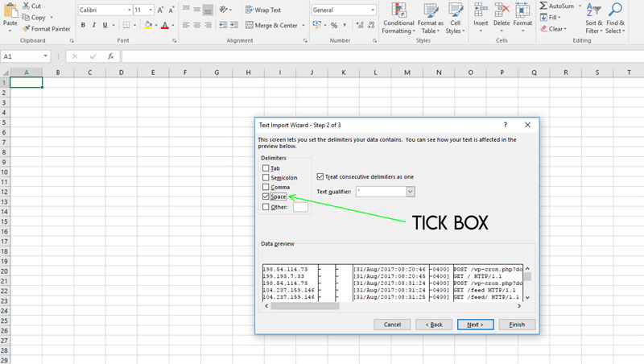Click the Wrap Text icon
644x364 pixels.
point(248,10)
